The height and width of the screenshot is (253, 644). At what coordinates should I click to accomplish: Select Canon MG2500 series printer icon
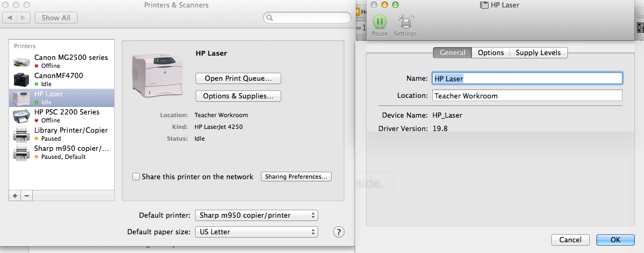click(21, 61)
